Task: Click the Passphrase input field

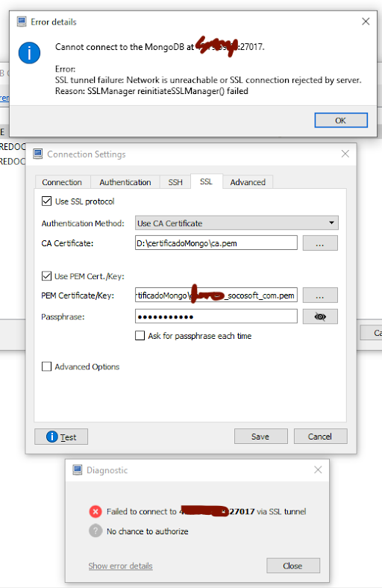Action: (x=216, y=316)
